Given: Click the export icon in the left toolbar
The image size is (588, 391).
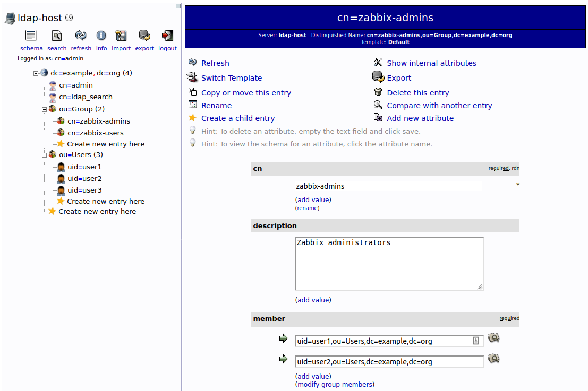Looking at the screenshot, I should pos(144,36).
